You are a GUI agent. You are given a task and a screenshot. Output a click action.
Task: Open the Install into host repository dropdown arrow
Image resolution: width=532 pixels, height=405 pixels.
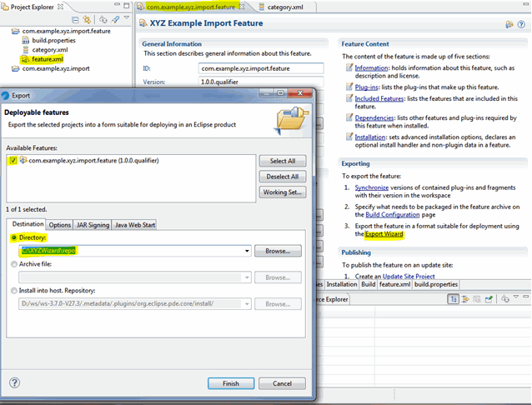click(247, 304)
